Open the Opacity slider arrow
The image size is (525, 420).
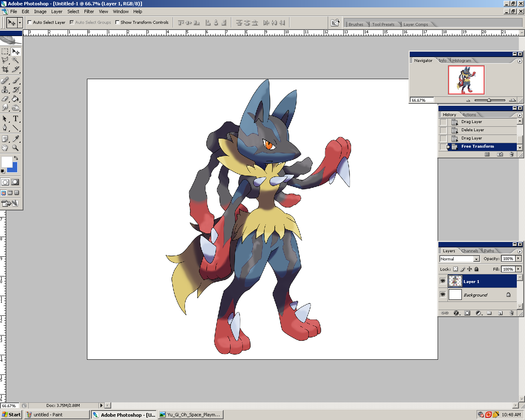click(518, 258)
